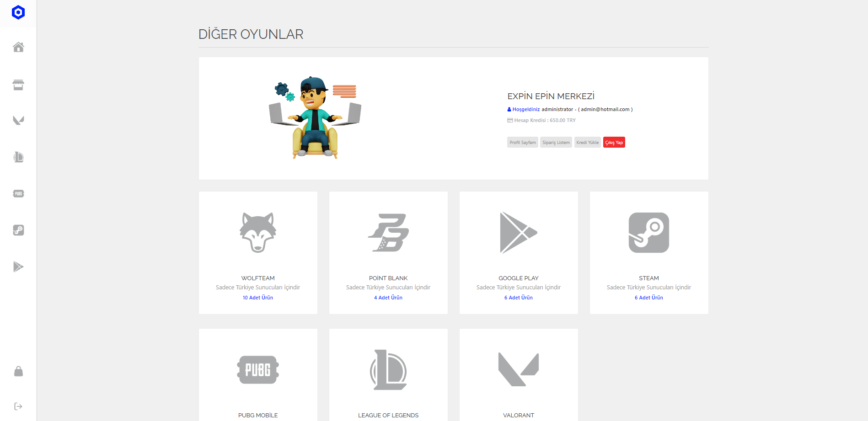
Task: Click the lock sidebar icon
Action: [x=18, y=371]
